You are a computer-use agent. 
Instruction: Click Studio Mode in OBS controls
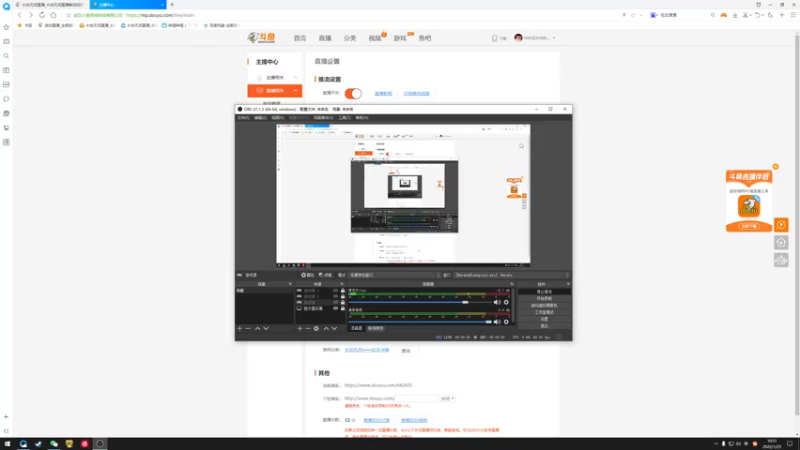[x=544, y=312]
